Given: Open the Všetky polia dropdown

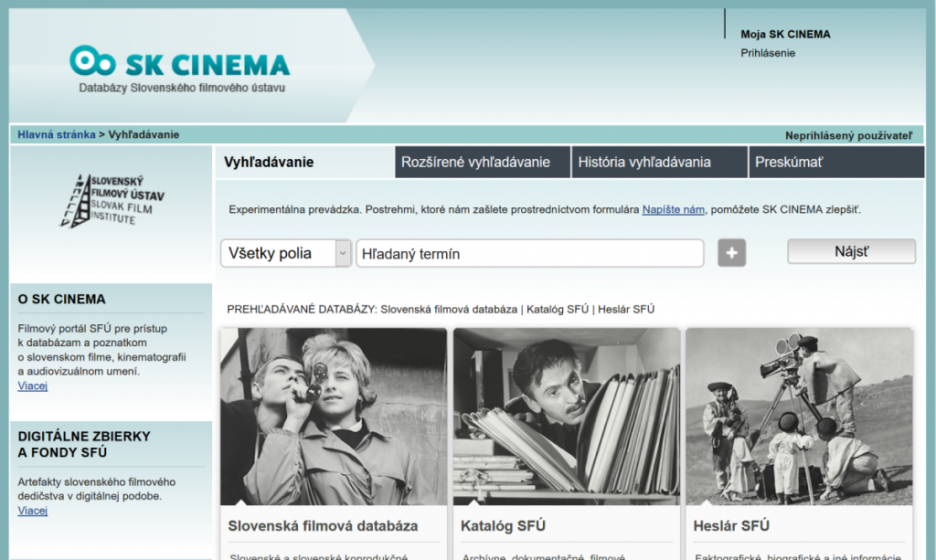Looking at the screenshot, I should coord(286,253).
